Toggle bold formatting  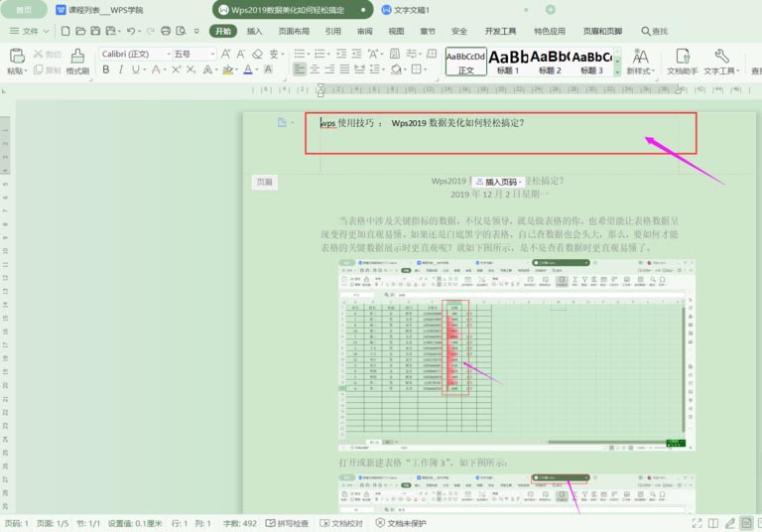[105, 70]
